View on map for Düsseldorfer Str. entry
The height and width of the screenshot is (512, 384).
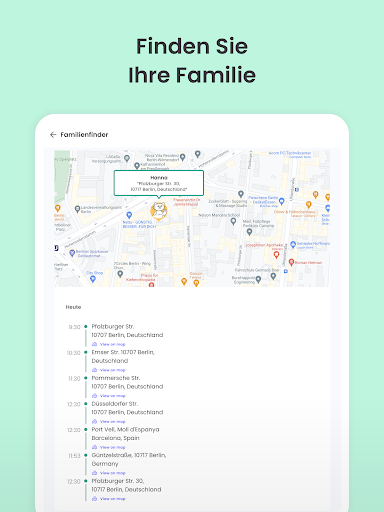click(112, 421)
